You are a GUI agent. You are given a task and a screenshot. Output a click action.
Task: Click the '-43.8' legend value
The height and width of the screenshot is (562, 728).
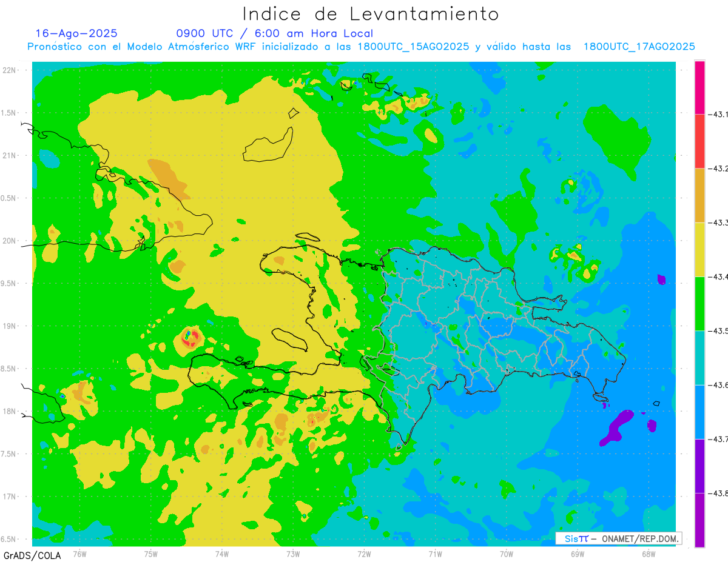[x=717, y=493]
